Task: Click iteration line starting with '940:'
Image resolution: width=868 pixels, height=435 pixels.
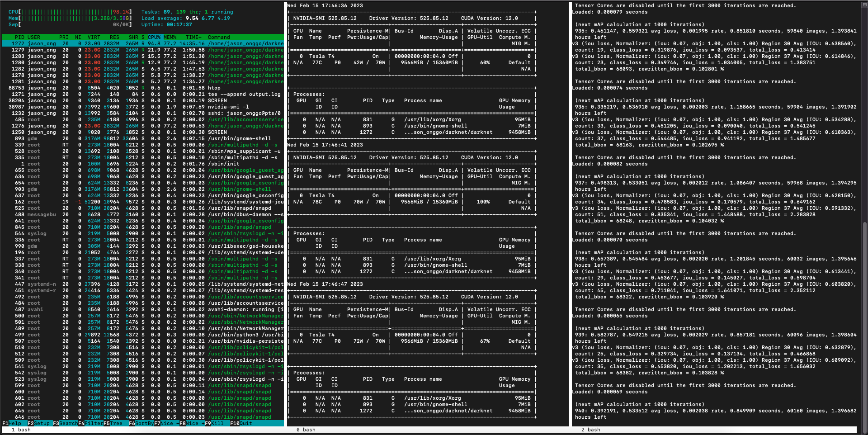Action: tap(715, 411)
